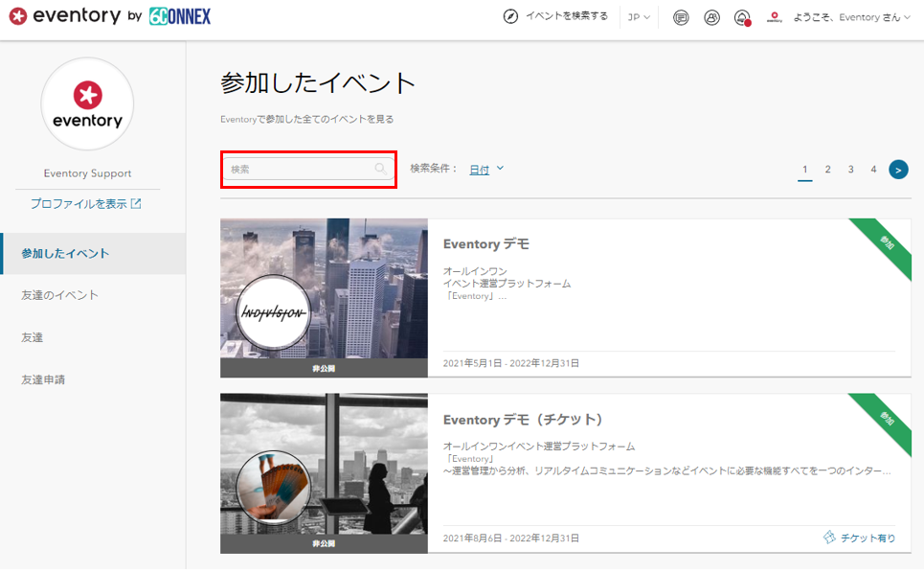Go to page 4 of events

[x=874, y=170]
